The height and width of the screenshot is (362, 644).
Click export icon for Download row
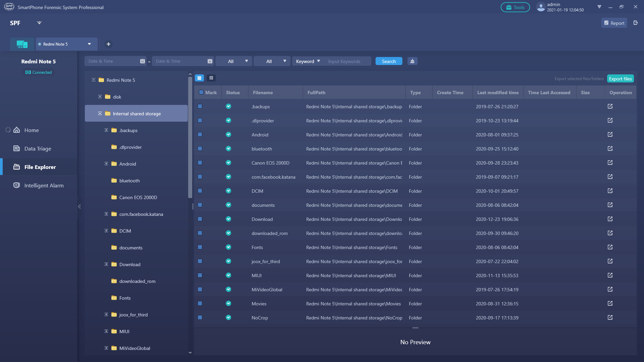(610, 219)
